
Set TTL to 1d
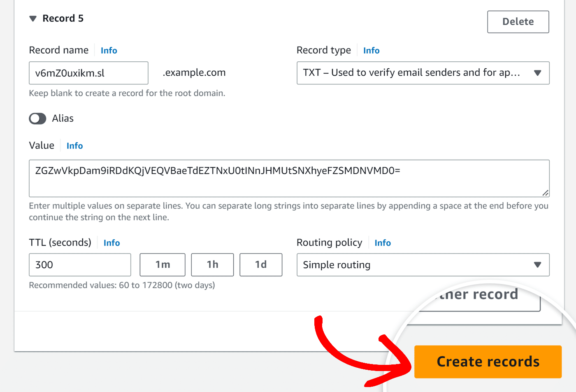point(261,264)
